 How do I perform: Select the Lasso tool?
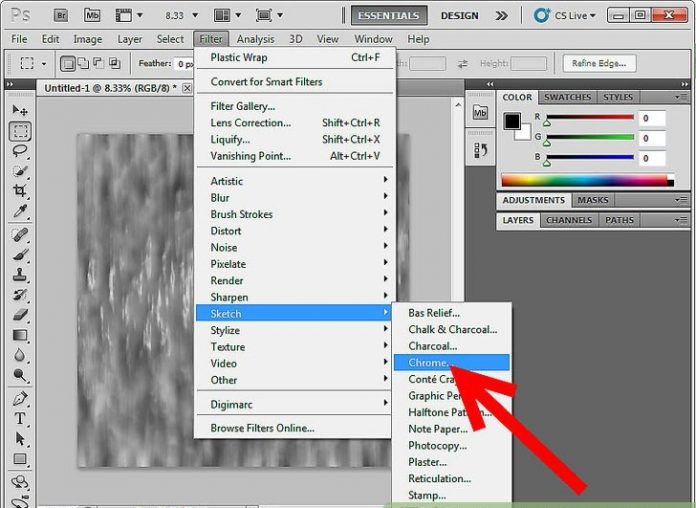(20, 151)
